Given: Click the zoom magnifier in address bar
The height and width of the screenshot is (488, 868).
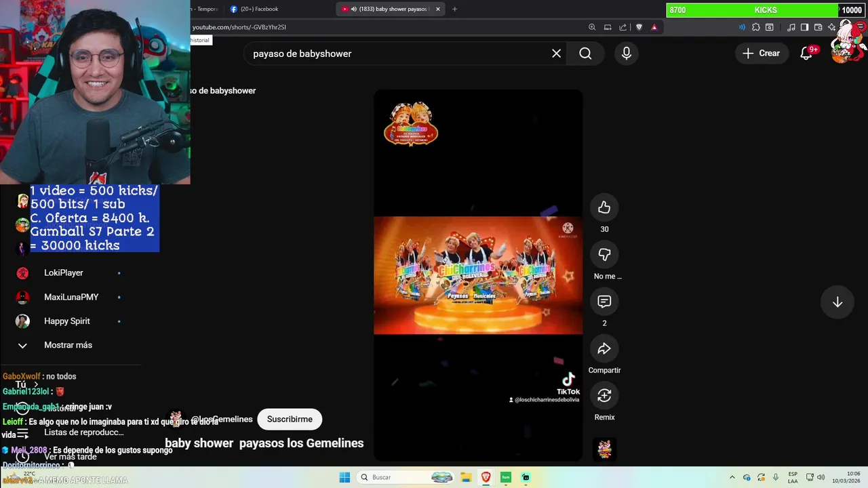Looking at the screenshot, I should pyautogui.click(x=592, y=27).
